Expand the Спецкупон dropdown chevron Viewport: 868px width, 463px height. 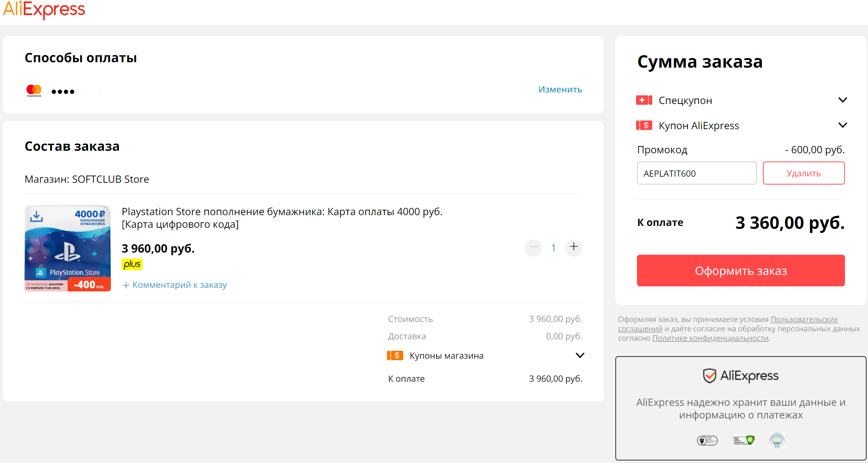pos(842,100)
